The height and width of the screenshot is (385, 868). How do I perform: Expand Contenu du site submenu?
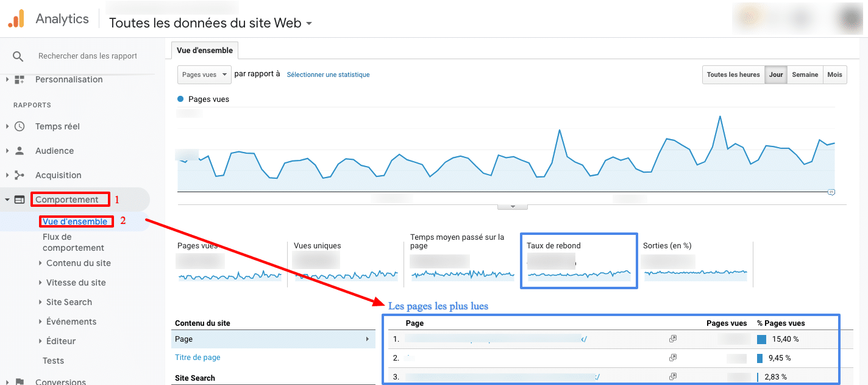40,263
